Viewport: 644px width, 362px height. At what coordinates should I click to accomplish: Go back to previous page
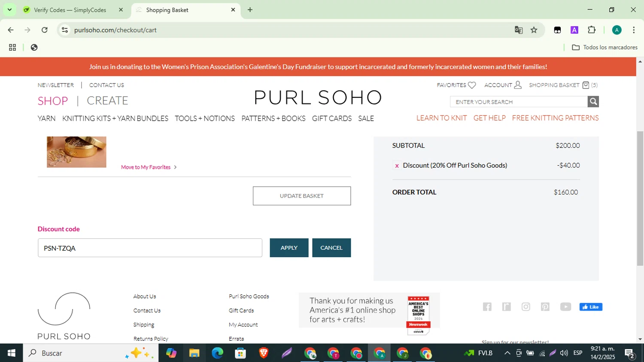tap(11, 30)
